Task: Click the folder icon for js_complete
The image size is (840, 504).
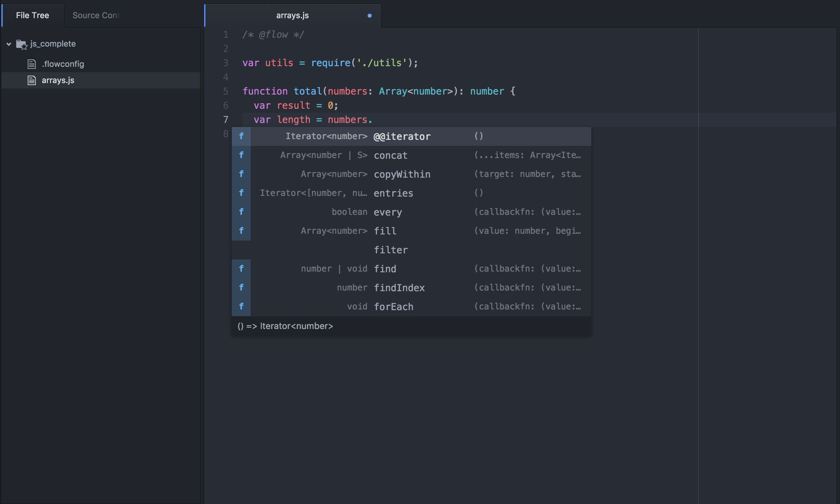Action: click(22, 43)
